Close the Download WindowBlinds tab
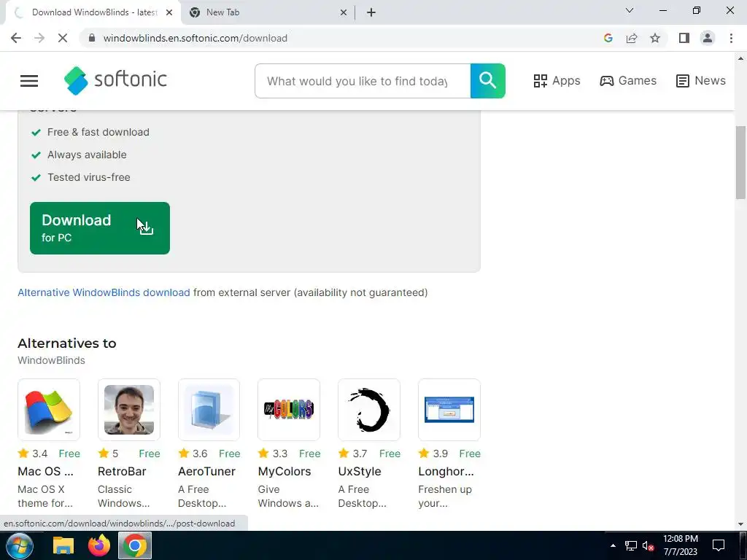 pos(169,12)
